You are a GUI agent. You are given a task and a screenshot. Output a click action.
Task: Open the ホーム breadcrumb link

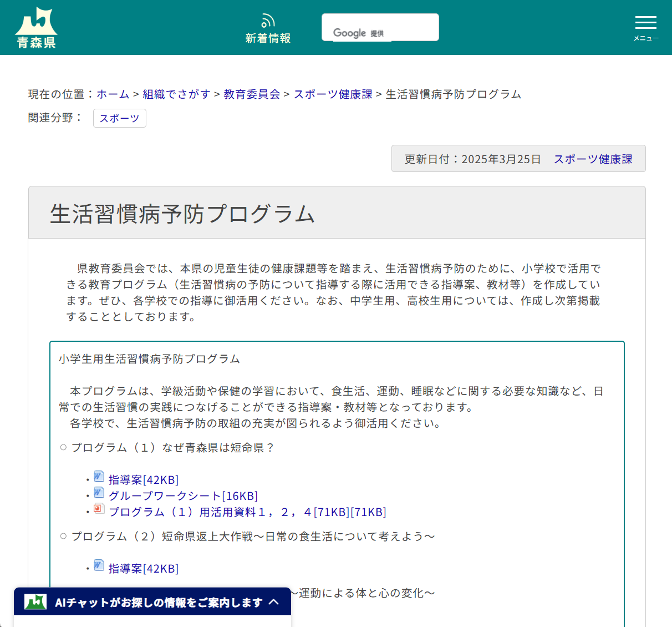coord(113,94)
